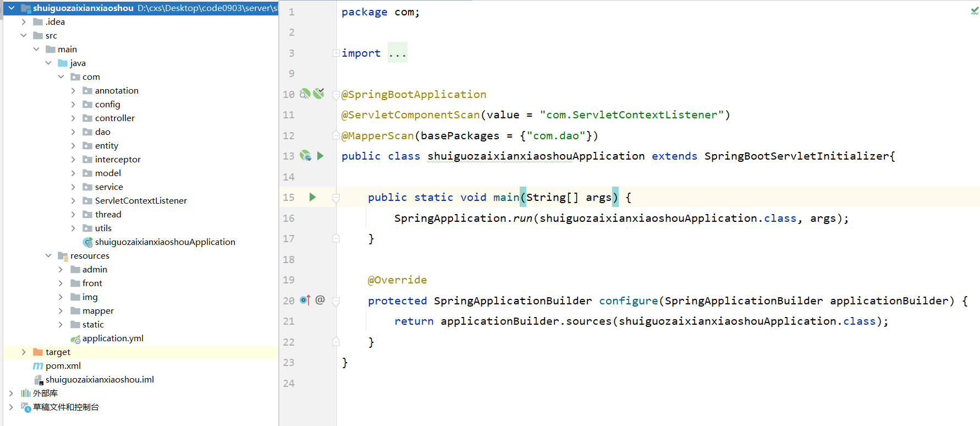Viewport: 980px width, 426px height.
Task: Expand the ServletContextListener package chevron
Action: tap(73, 200)
